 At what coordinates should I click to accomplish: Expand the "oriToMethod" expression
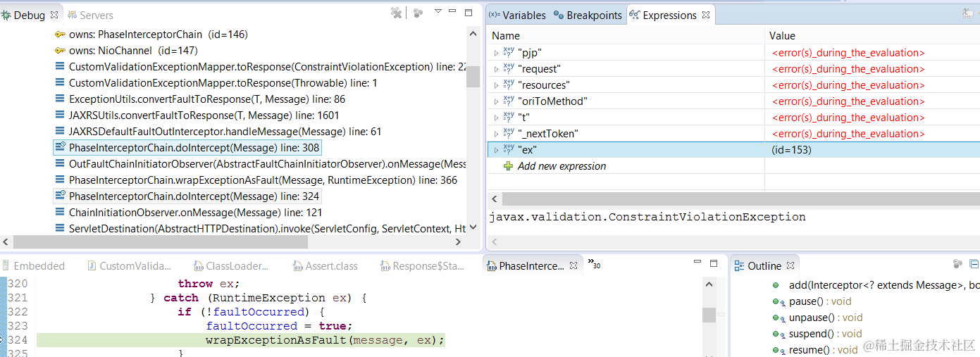496,101
